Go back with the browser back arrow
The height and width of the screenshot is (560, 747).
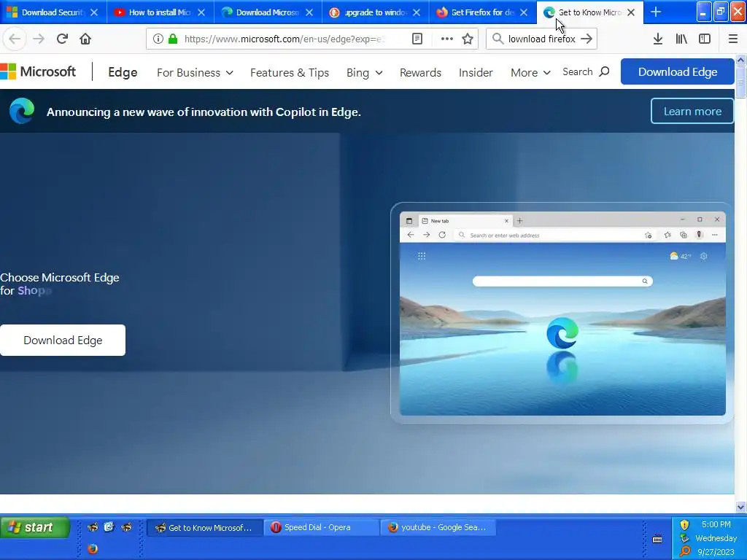pyautogui.click(x=15, y=39)
